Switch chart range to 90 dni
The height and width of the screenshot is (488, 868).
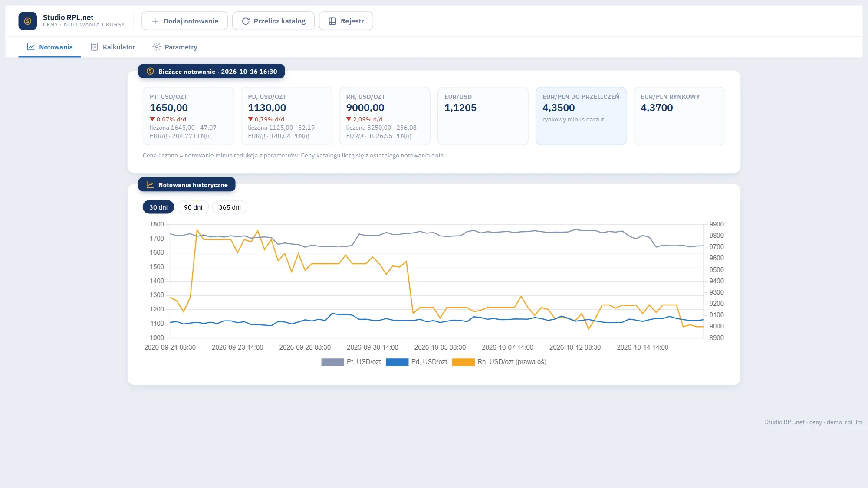tap(193, 207)
